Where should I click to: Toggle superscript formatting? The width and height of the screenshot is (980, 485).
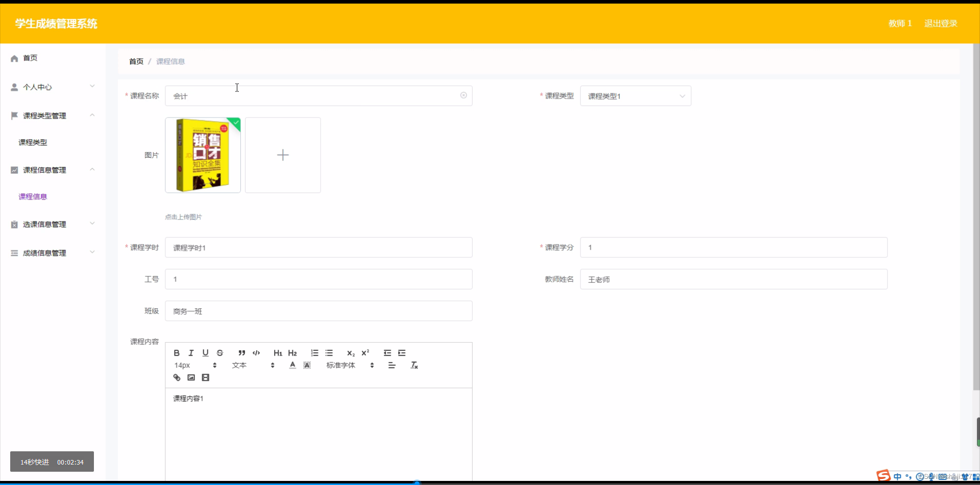pos(365,352)
